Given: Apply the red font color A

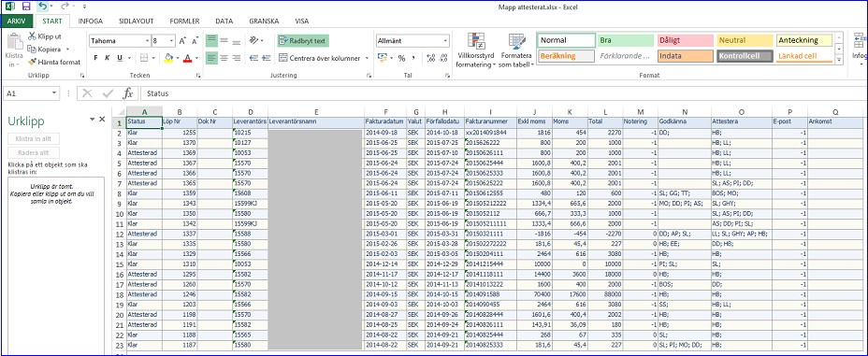Looking at the screenshot, I should [188, 58].
